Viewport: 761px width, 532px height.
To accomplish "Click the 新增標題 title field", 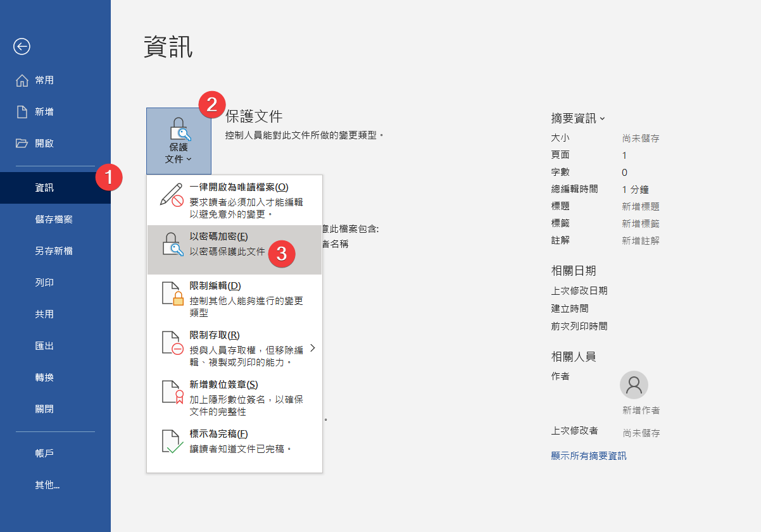I will (x=641, y=206).
